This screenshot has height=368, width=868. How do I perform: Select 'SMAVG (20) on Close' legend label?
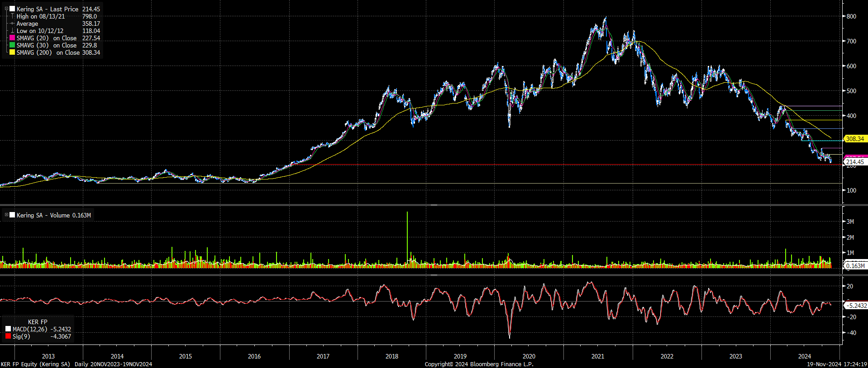(47, 38)
